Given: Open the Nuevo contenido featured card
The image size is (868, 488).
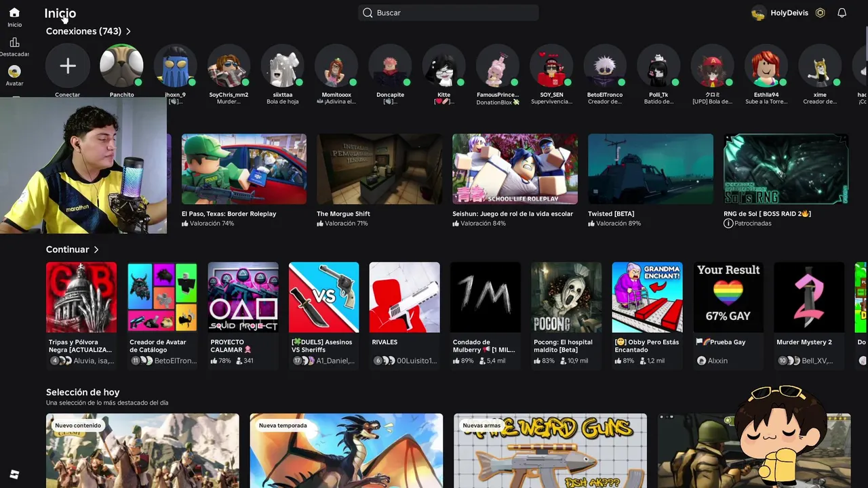Looking at the screenshot, I should coord(142,451).
